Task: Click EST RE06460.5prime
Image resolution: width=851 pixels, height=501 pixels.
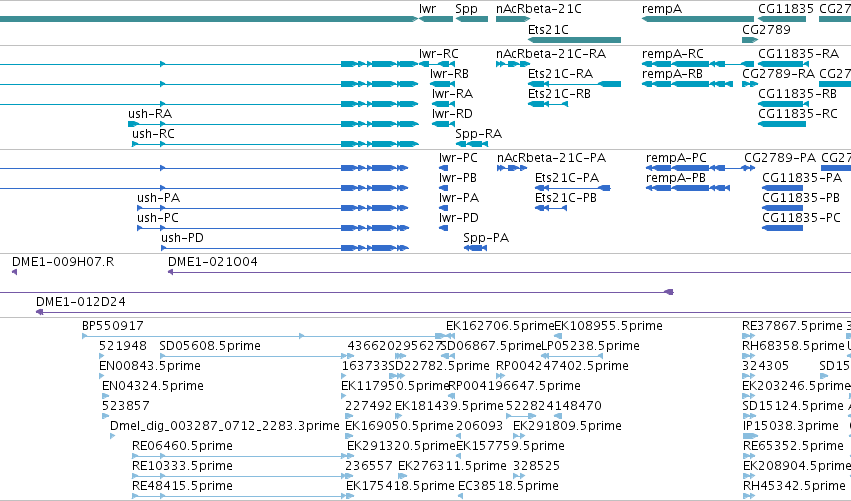Action: (182, 446)
